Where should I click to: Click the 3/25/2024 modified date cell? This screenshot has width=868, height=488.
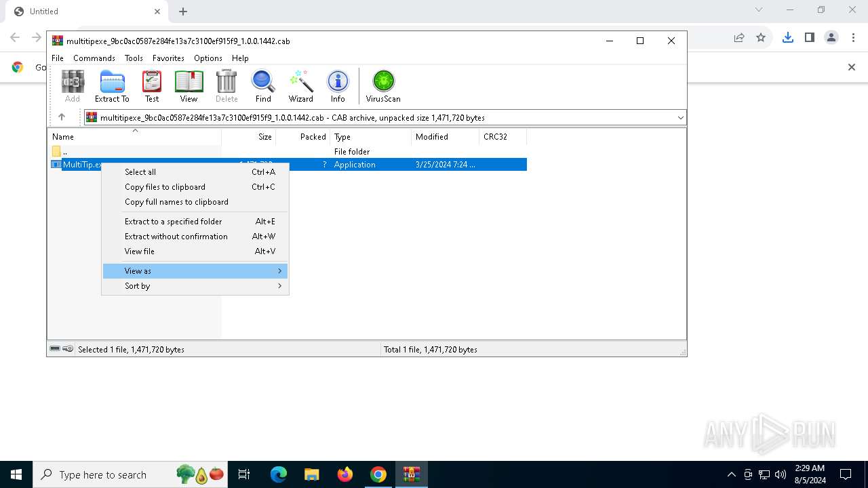click(446, 165)
